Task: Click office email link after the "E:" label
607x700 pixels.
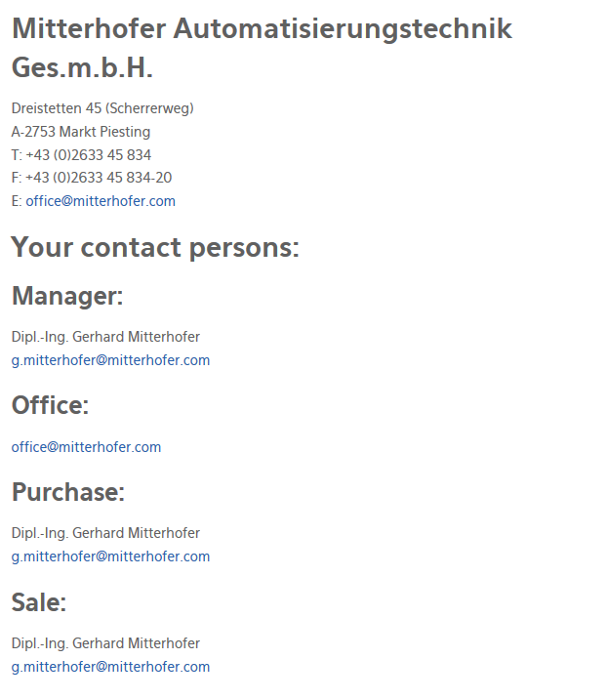Action: click(101, 201)
